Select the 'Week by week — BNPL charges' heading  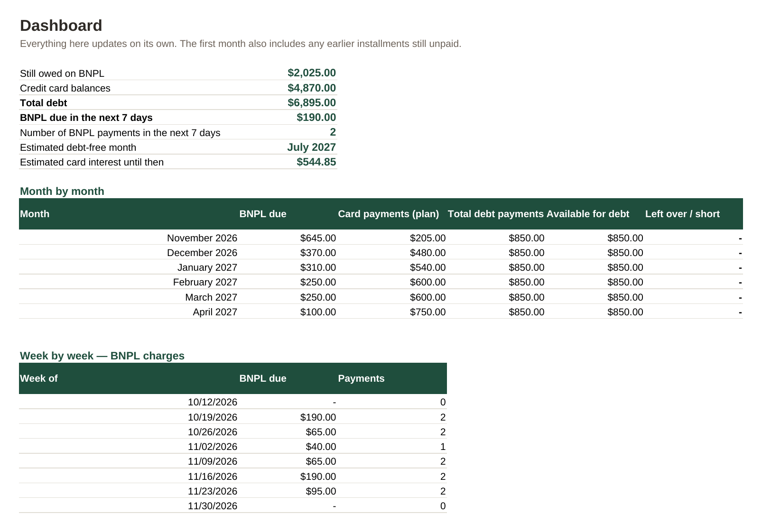(102, 356)
